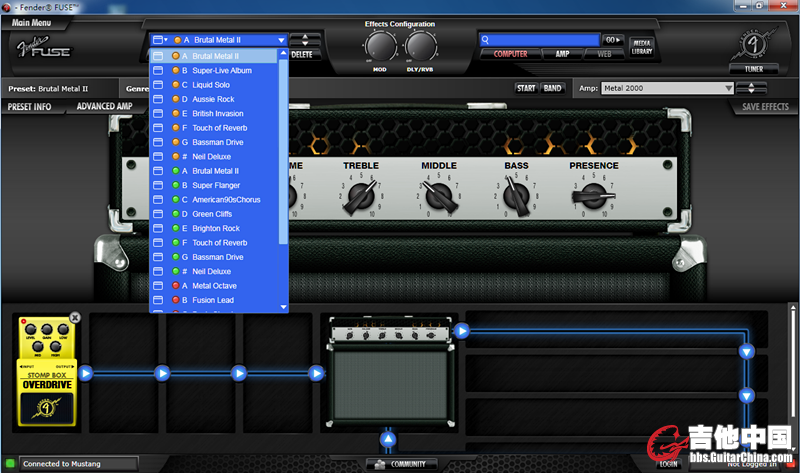This screenshot has height=473, width=800.
Task: Choose green preset # Neil Deluxe
Action: (x=214, y=271)
